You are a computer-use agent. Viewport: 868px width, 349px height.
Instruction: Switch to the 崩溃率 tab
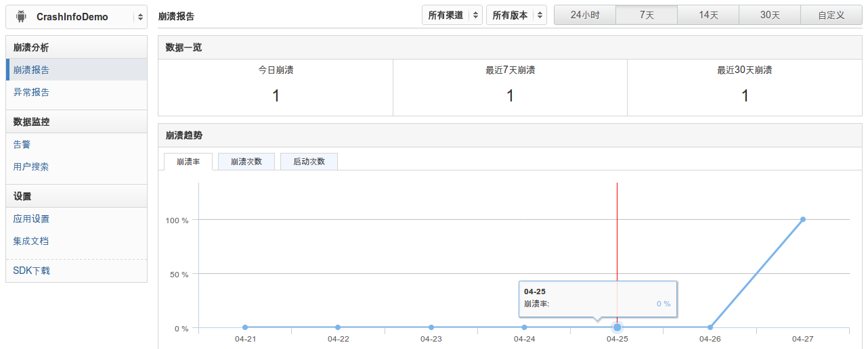[188, 162]
